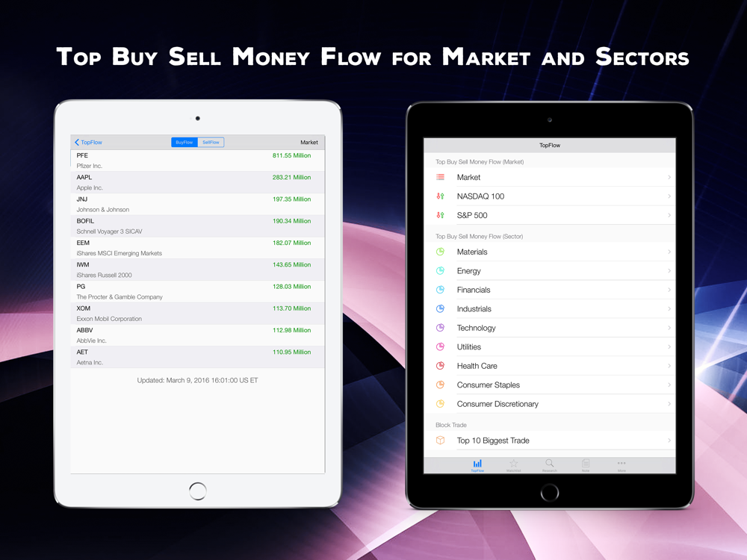Screen dimensions: 747x560
Task: Open the More dots tab
Action: 622,465
